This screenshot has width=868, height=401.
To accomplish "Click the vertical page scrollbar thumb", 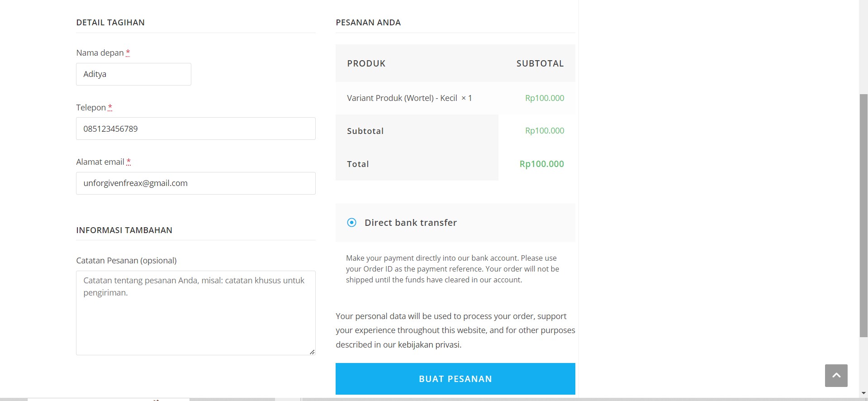I will coord(863,215).
